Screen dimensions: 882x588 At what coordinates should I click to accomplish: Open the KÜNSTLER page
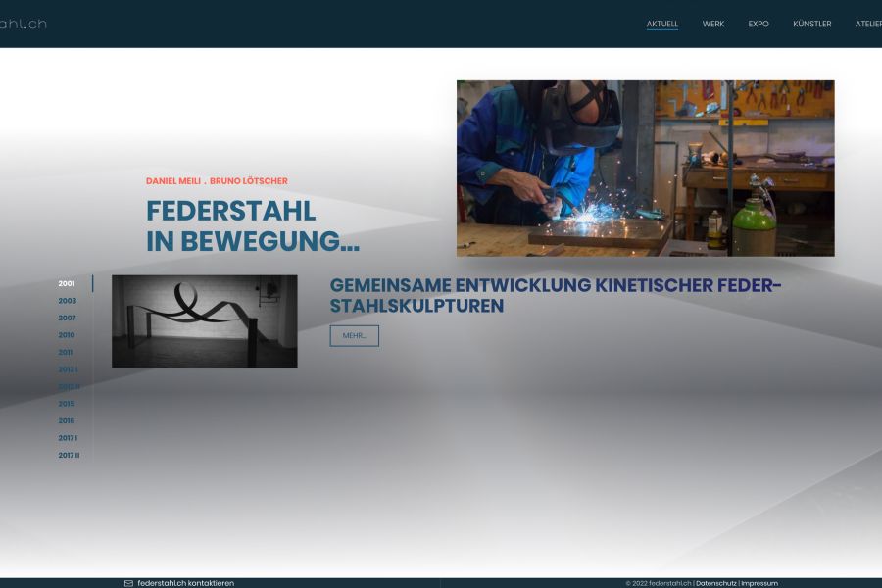tap(811, 24)
